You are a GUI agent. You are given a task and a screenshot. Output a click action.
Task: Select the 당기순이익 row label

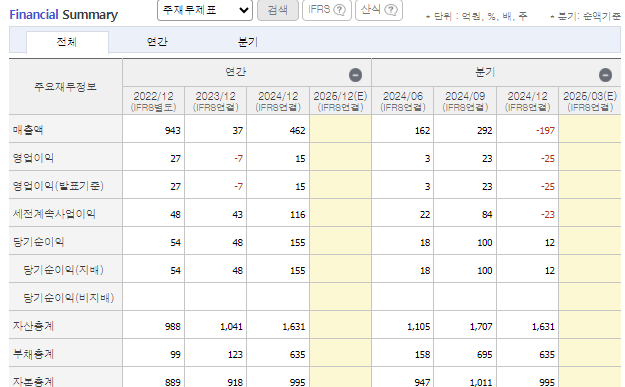[x=38, y=242]
